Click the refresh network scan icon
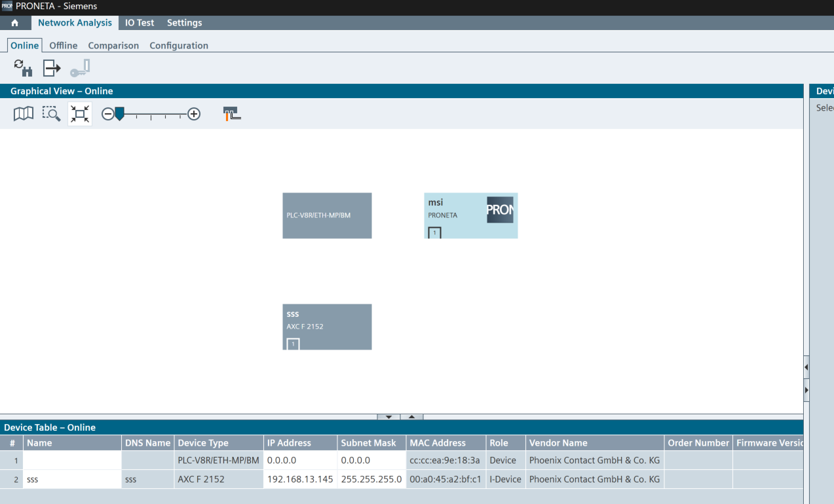Image resolution: width=834 pixels, height=504 pixels. [23, 67]
